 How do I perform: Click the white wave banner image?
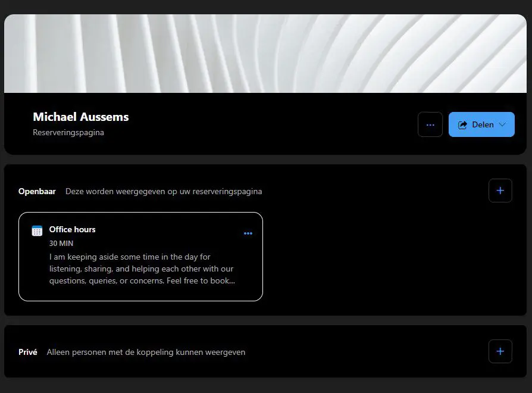(265, 54)
